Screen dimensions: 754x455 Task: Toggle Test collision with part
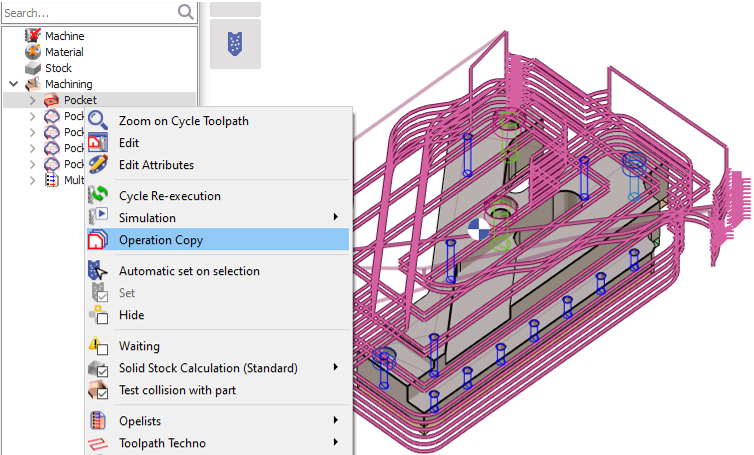[99, 390]
